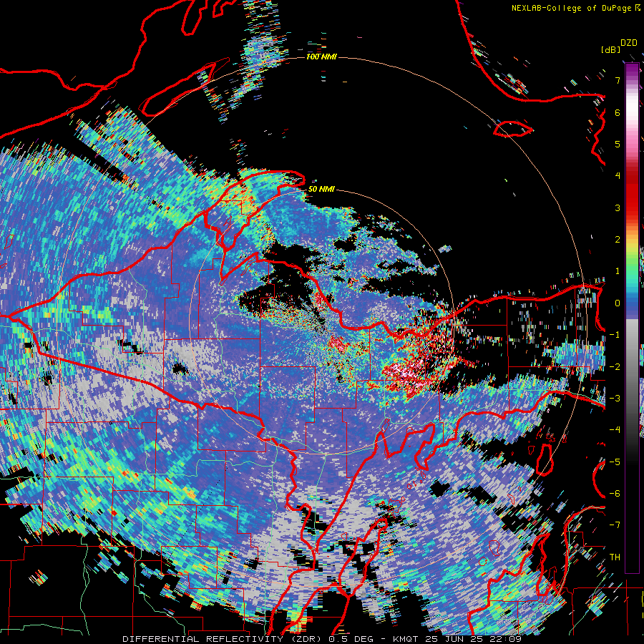
Task: Click the 2 value on color scale
Action: pyautogui.click(x=618, y=240)
